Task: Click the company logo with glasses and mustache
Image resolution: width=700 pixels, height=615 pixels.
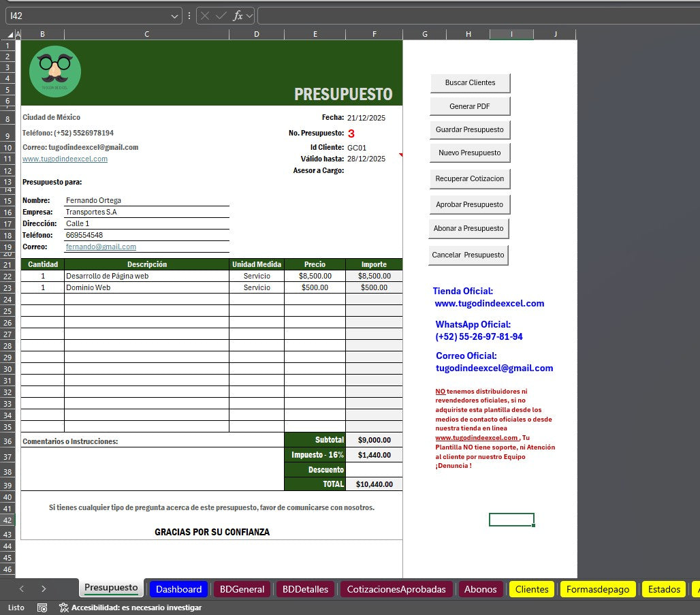Action: [54, 72]
